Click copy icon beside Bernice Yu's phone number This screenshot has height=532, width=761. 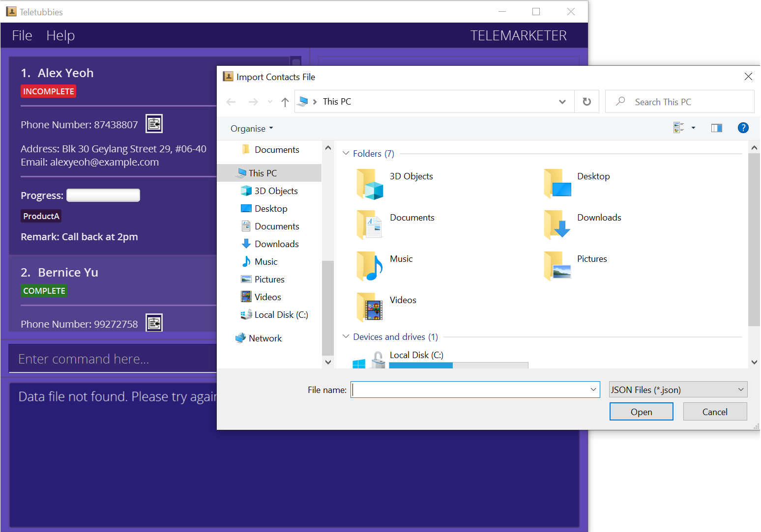[154, 323]
